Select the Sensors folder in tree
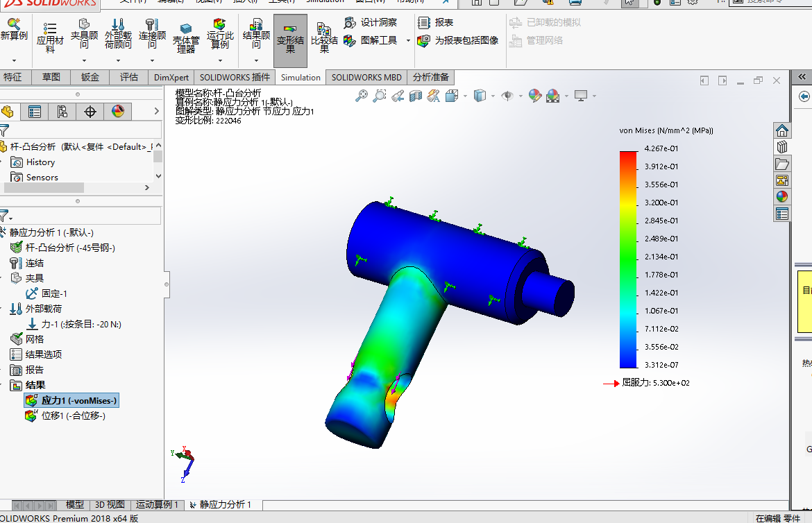 [34, 177]
